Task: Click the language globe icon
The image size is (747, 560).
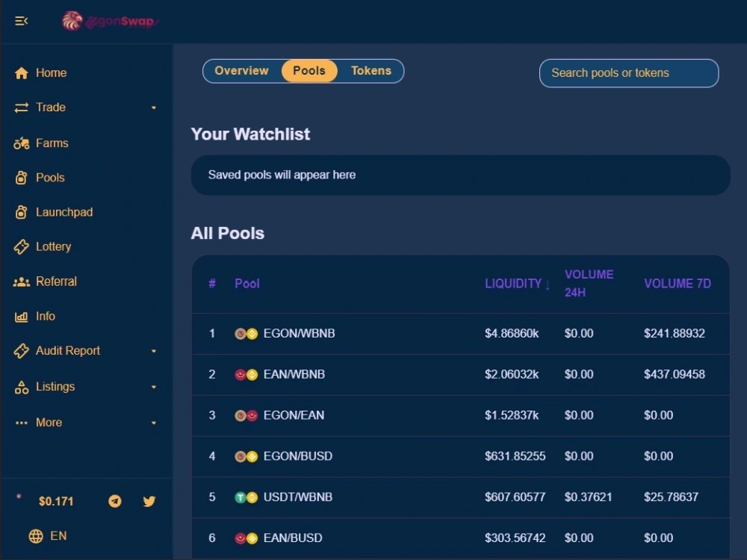Action: [36, 536]
